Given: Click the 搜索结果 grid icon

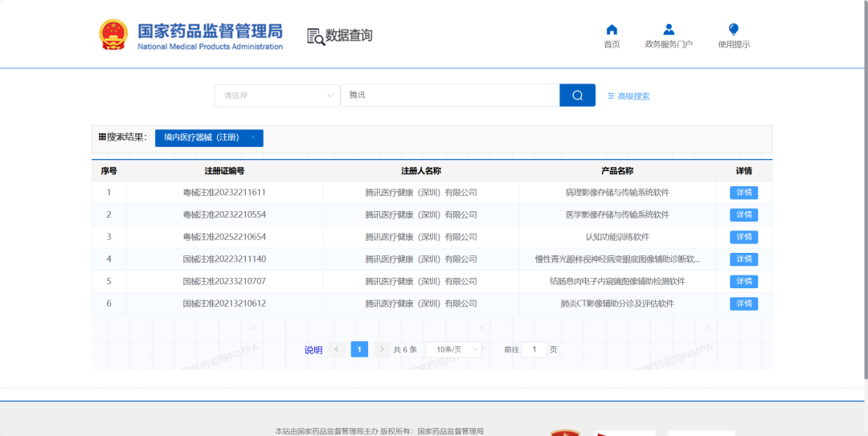Looking at the screenshot, I should tap(102, 137).
